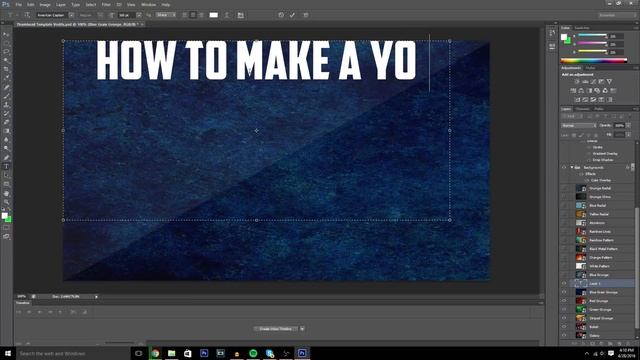This screenshot has height=360, width=640.
Task: Open the Window menu
Action: click(148, 4)
